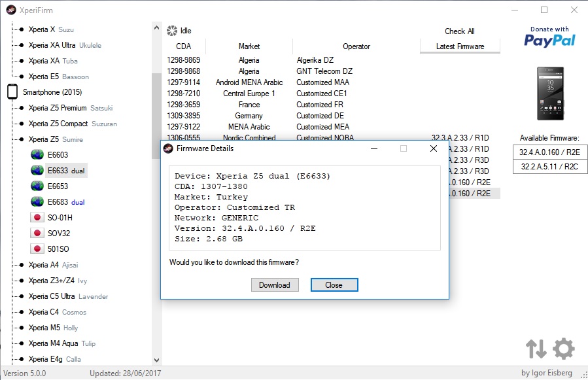Click the globe icon beside E6653
588x380 pixels.
click(37, 186)
